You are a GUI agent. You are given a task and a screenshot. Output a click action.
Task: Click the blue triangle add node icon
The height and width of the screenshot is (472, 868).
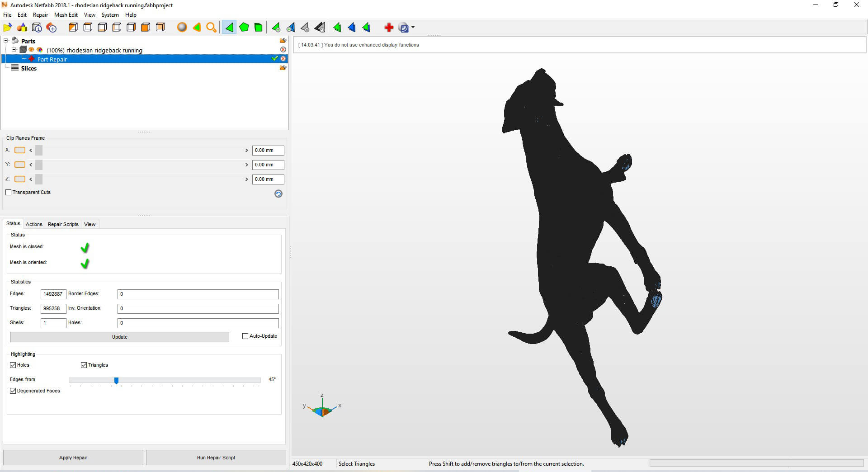point(290,28)
